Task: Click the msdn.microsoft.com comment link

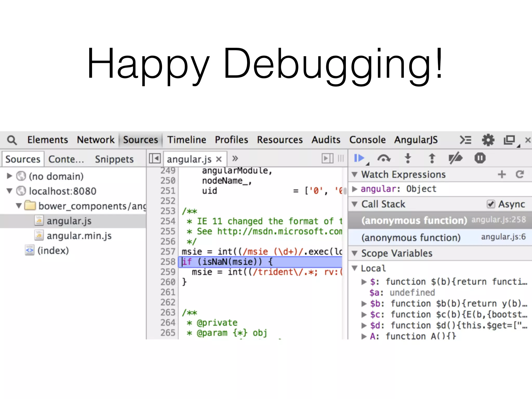Action: 280,231
